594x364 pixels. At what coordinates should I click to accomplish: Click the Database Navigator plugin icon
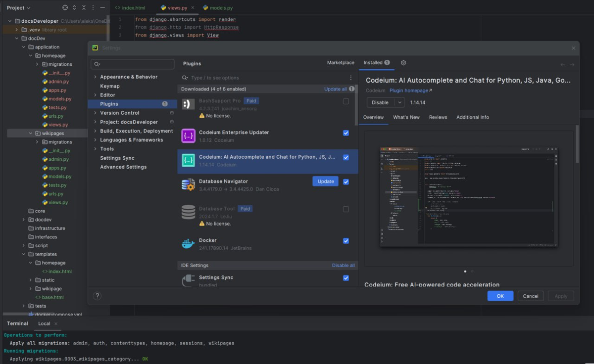[x=188, y=185]
